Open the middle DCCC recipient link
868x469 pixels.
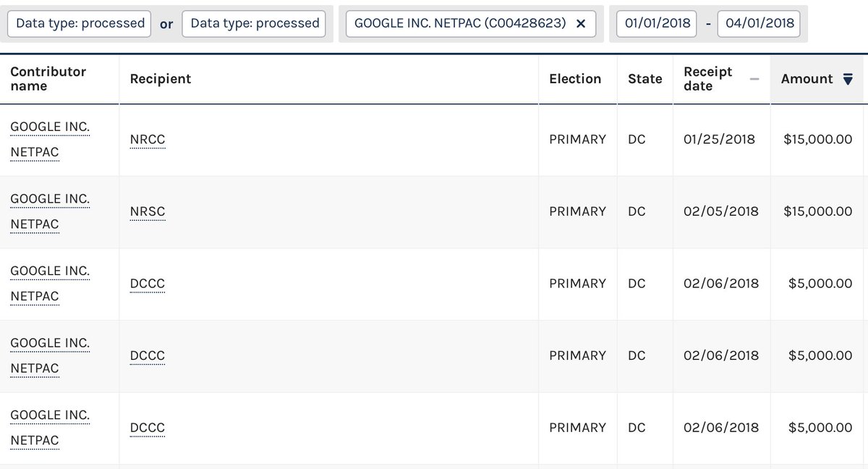coord(148,356)
